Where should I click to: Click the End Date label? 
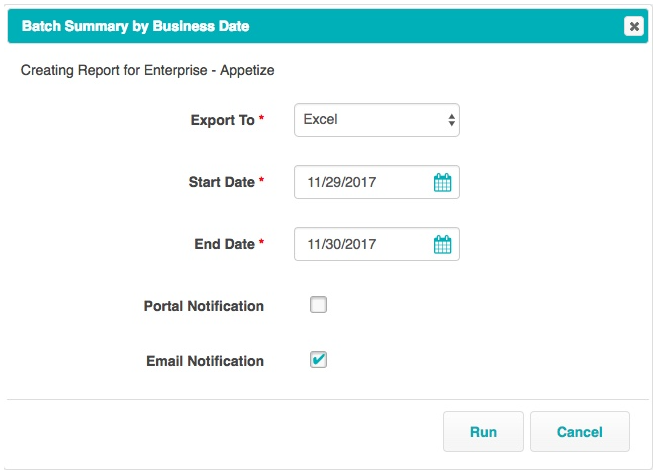pyautogui.click(x=224, y=244)
